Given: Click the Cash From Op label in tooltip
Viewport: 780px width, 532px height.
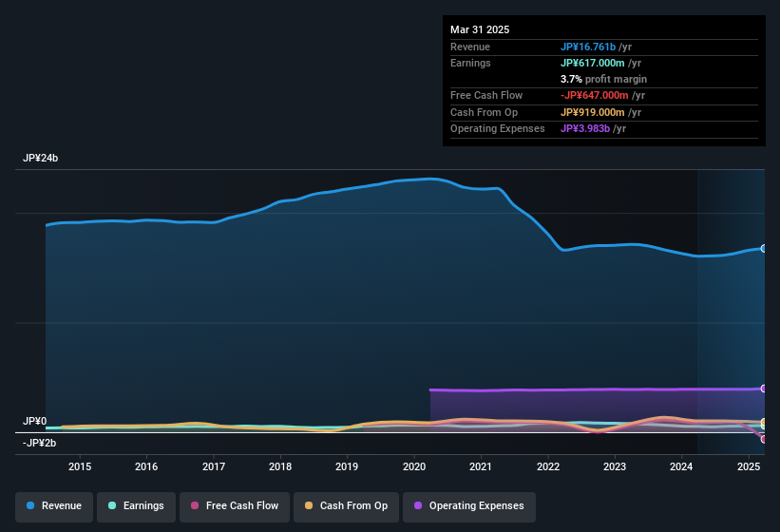Looking at the screenshot, I should tap(484, 112).
